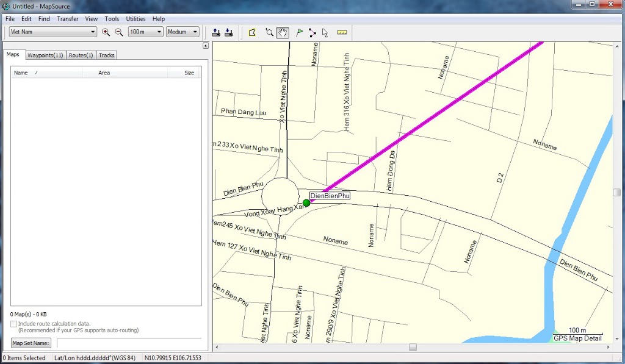Open the Transfer menu
This screenshot has height=364, width=625.
[67, 19]
